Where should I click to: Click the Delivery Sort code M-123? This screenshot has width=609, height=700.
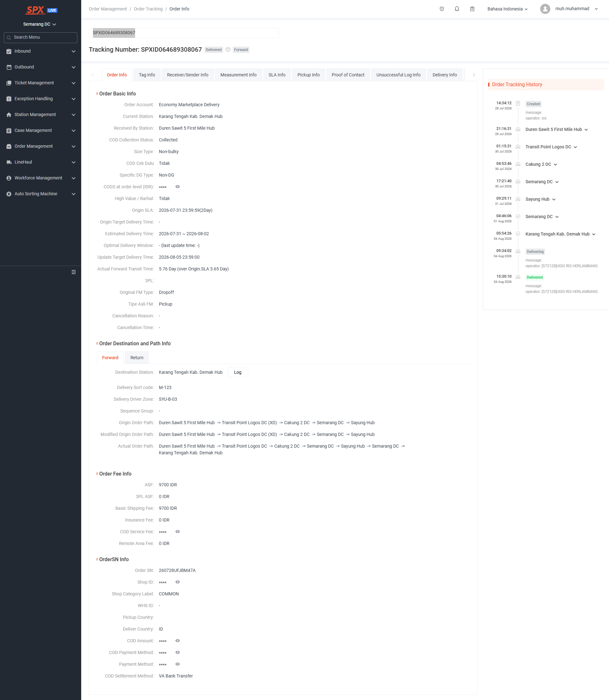pyautogui.click(x=165, y=387)
